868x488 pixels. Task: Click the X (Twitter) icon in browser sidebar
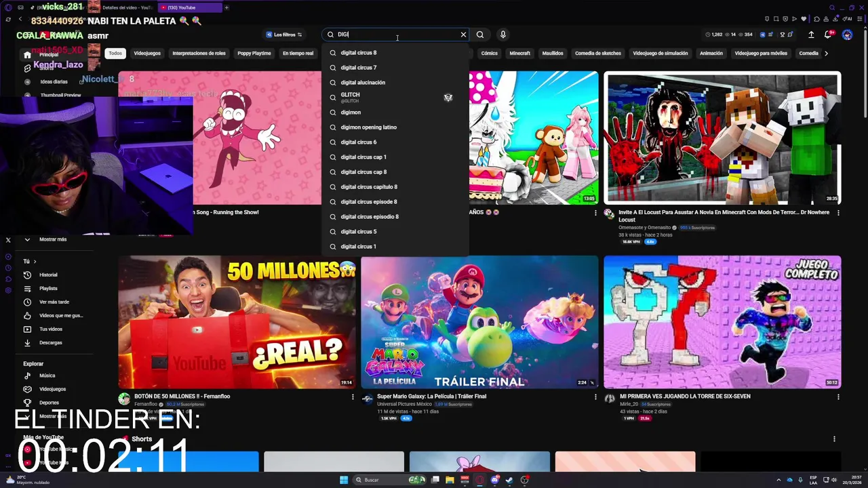pyautogui.click(x=8, y=240)
